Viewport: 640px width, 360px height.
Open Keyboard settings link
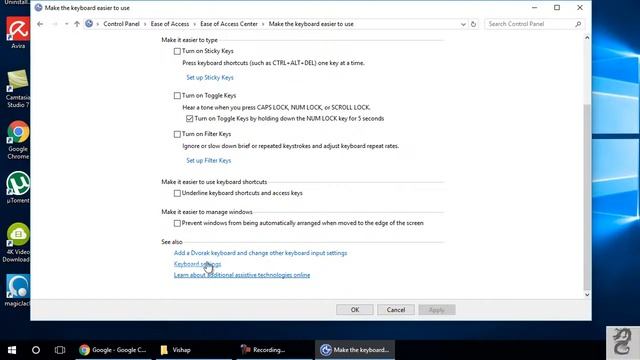point(198,264)
